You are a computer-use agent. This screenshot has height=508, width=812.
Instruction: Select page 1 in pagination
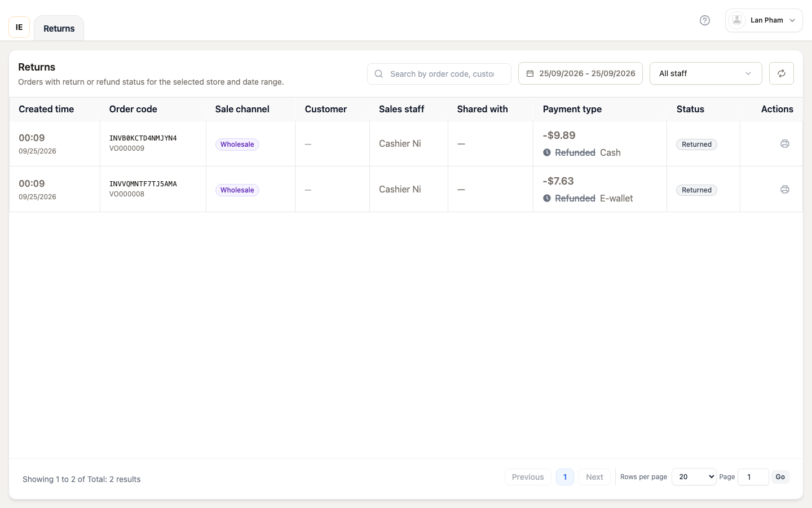[565, 477]
